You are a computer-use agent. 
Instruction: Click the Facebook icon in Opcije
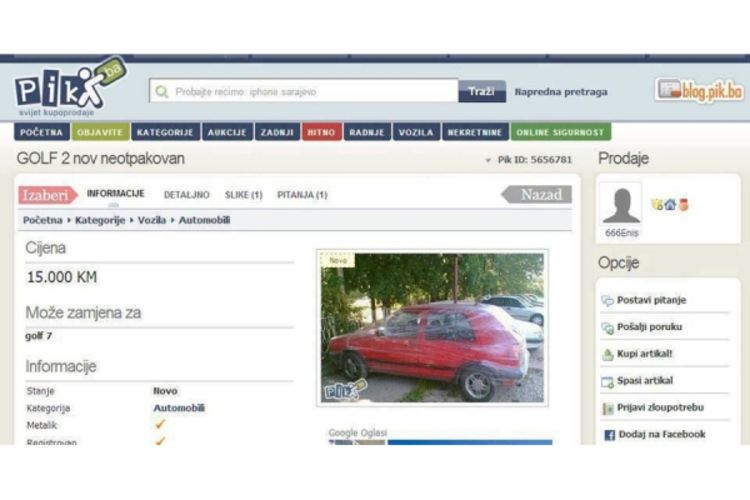pos(609,435)
